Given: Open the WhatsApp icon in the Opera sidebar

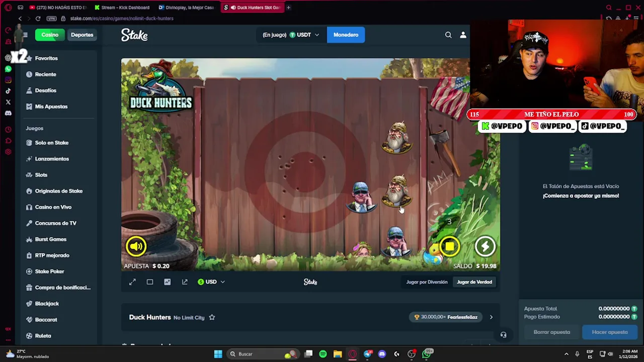Looking at the screenshot, I should pyautogui.click(x=8, y=69).
